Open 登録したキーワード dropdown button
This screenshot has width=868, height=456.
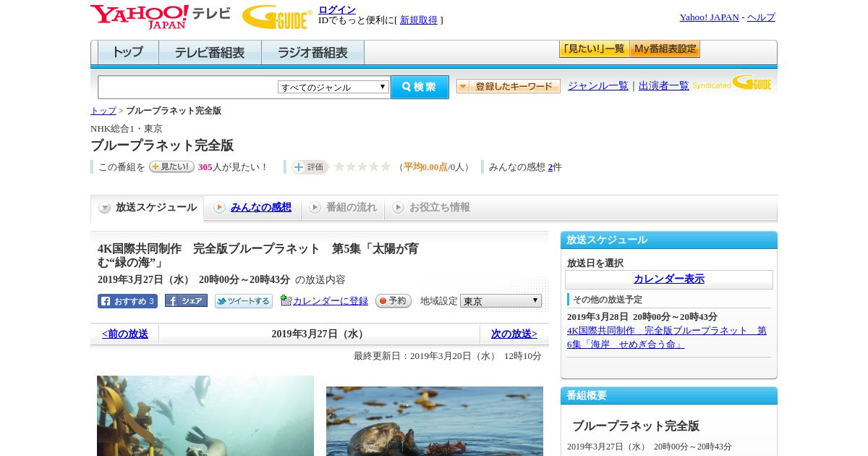click(509, 86)
